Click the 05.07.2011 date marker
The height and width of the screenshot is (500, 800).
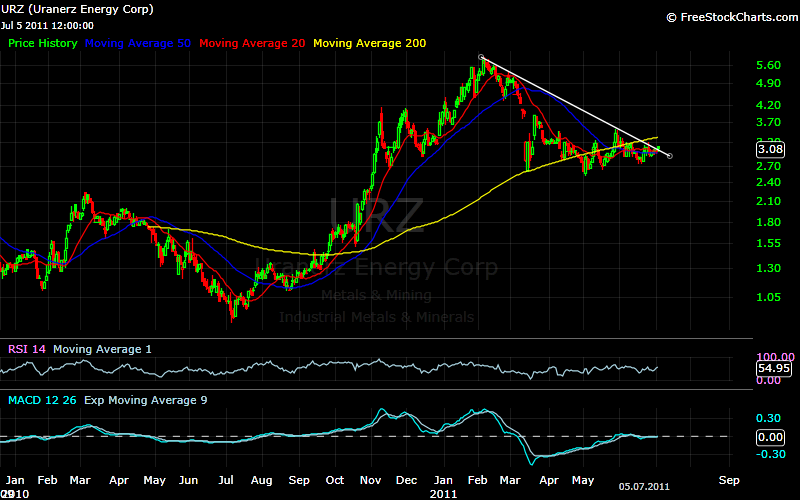pos(645,487)
